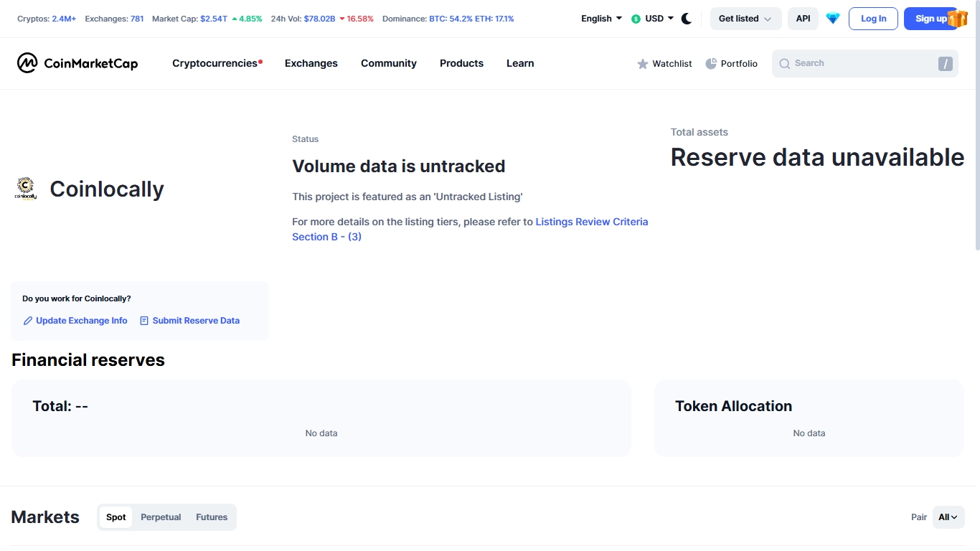Open the USD currency dropdown
980x551 pixels.
653,19
